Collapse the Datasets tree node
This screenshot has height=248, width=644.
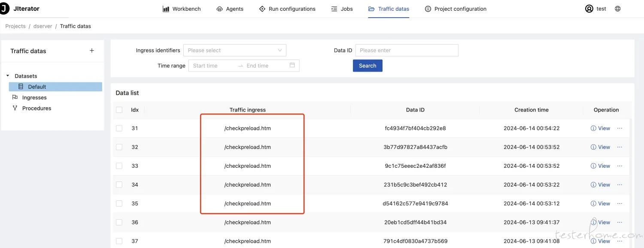click(8, 76)
